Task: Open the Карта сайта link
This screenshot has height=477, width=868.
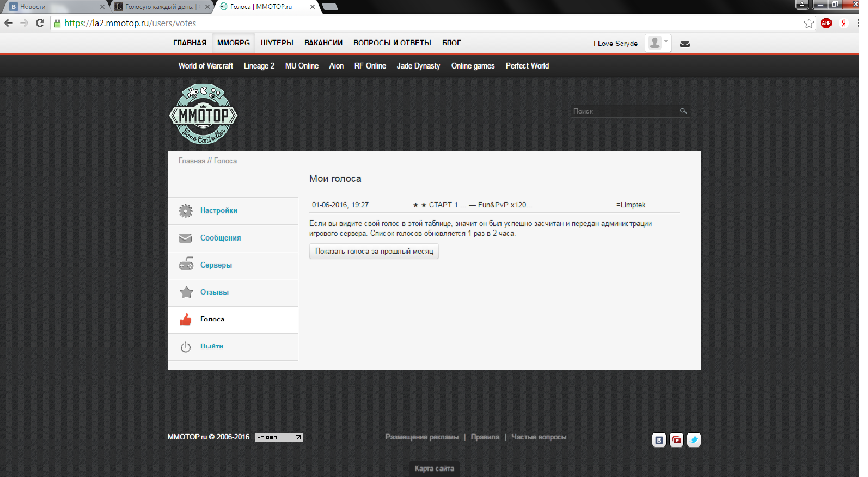Action: [x=434, y=468]
